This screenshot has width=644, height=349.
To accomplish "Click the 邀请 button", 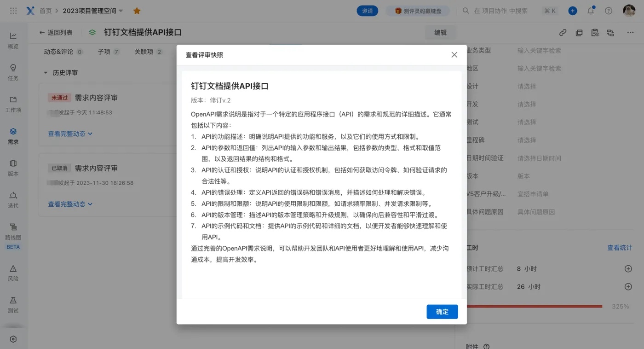I will click(368, 11).
